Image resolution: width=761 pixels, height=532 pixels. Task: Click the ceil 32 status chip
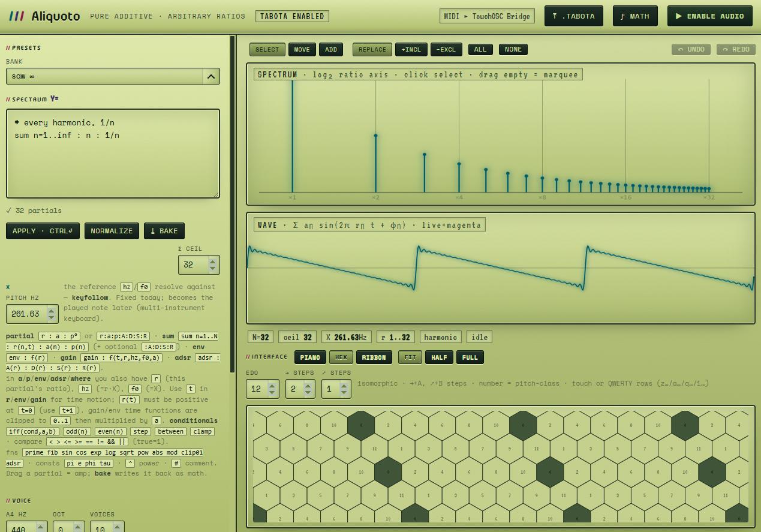pos(297,337)
